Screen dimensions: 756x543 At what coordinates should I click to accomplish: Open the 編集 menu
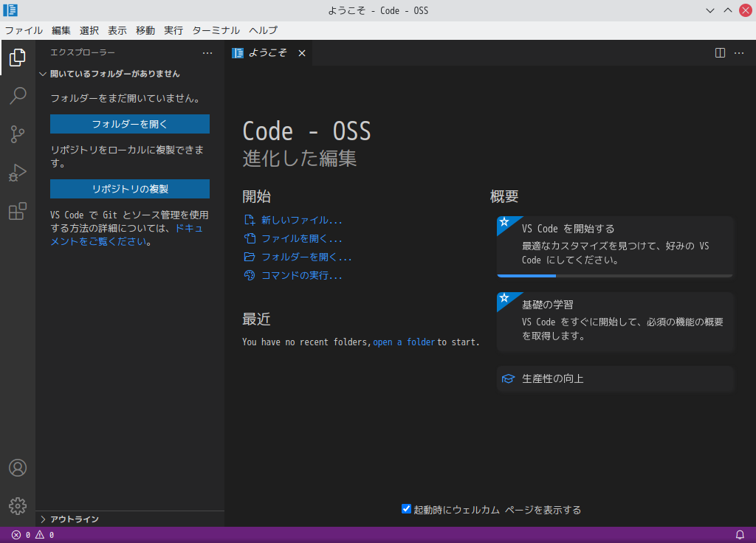(x=61, y=30)
